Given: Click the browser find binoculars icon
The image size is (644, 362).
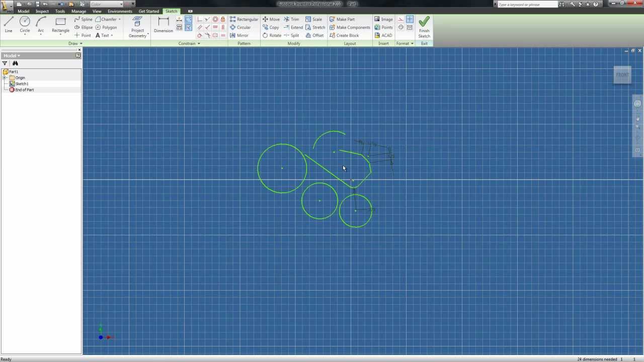Looking at the screenshot, I should click(15, 63).
